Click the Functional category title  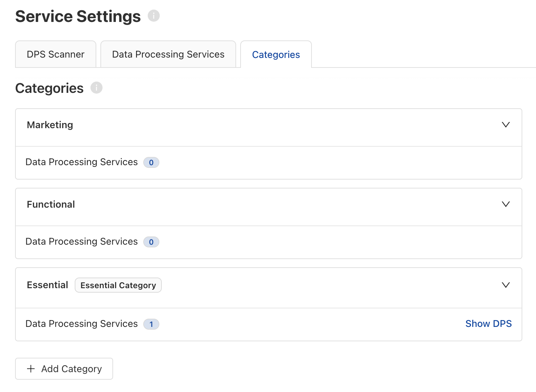coord(51,204)
